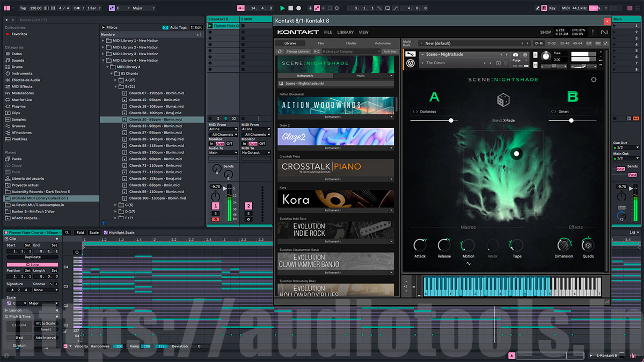Switch to Kontakt Files tab
The width and height of the screenshot is (644, 362).
(321, 43)
